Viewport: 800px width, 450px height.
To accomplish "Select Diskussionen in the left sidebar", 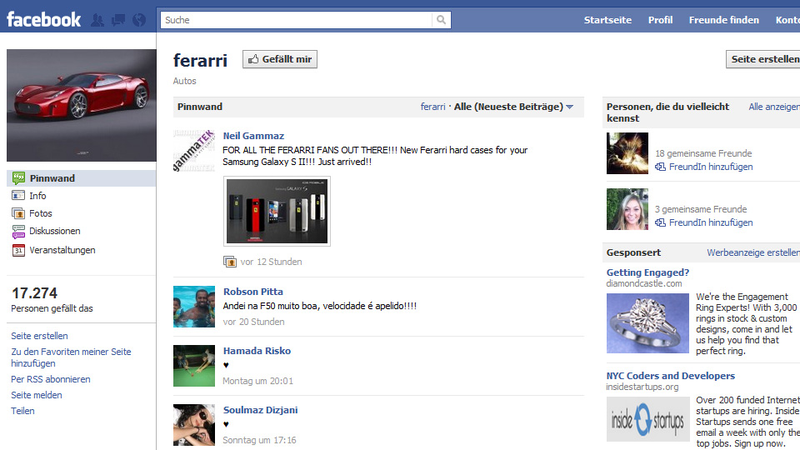I will click(55, 231).
